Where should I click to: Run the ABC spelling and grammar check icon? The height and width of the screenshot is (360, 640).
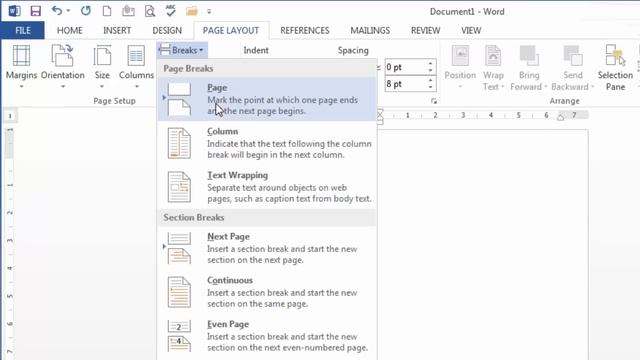(x=171, y=11)
